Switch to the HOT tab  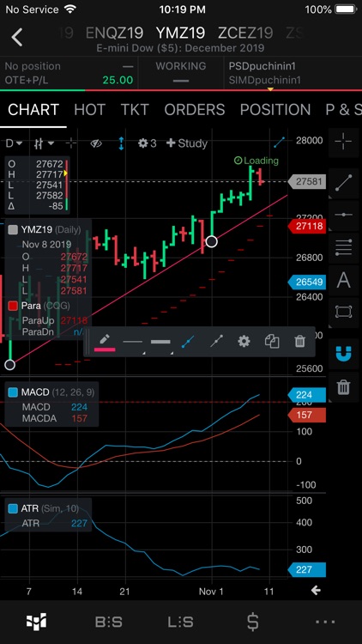pyautogui.click(x=89, y=110)
